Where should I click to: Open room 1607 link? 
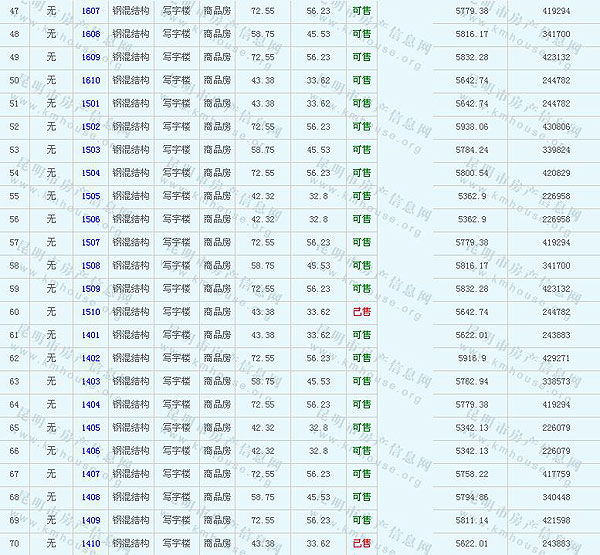[91, 10]
